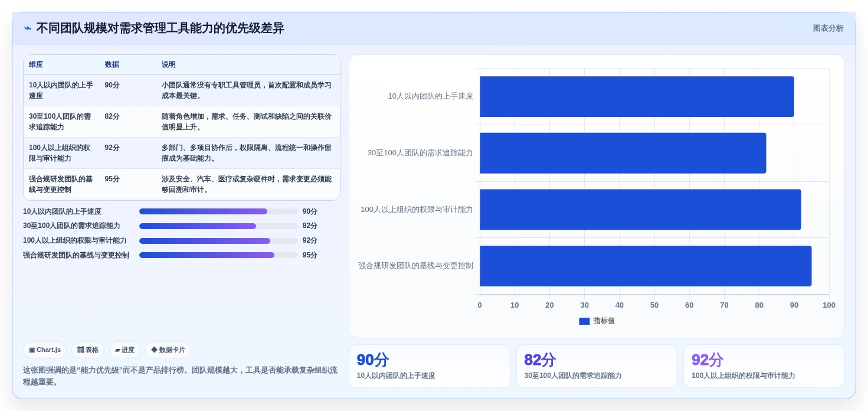Click the description starting 小团队通常没有专职工具管理员
Screen dimensions: 868x411
click(x=247, y=90)
